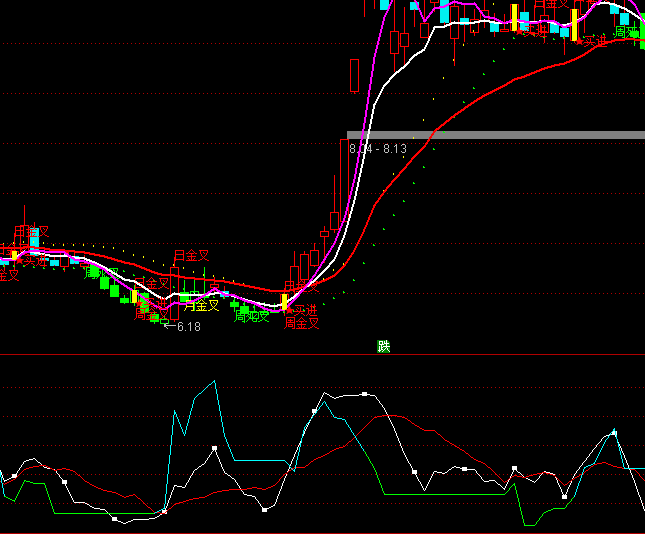Click the lowest white square marker in the indicator
Image resolution: width=645 pixels, height=534 pixels.
coord(115,519)
